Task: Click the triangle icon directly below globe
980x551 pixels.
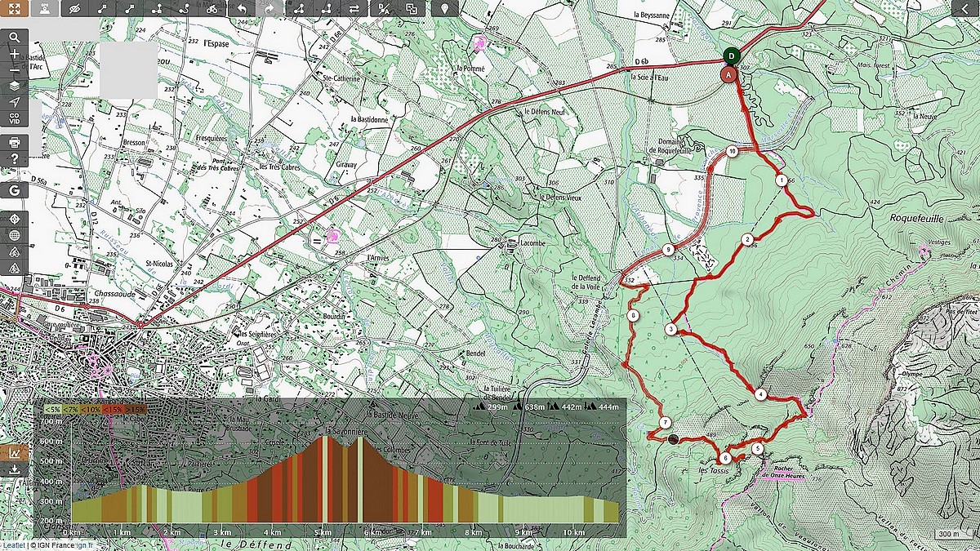Action: (15, 251)
